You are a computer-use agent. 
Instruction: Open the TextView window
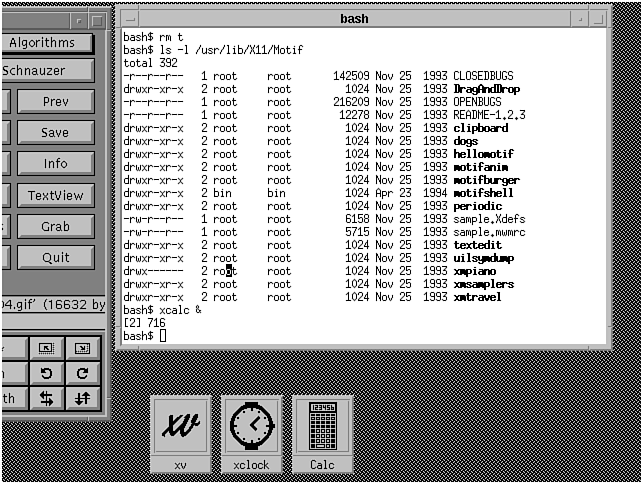[x=55, y=196]
